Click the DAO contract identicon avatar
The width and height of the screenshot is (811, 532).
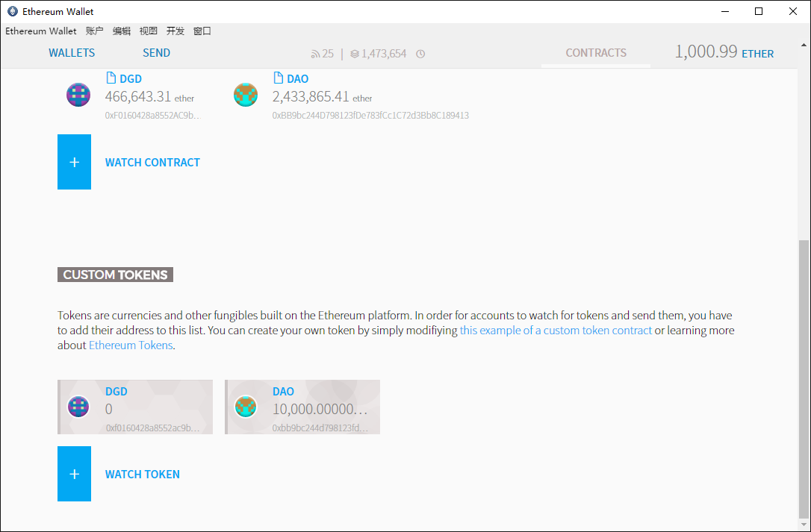pyautogui.click(x=246, y=95)
